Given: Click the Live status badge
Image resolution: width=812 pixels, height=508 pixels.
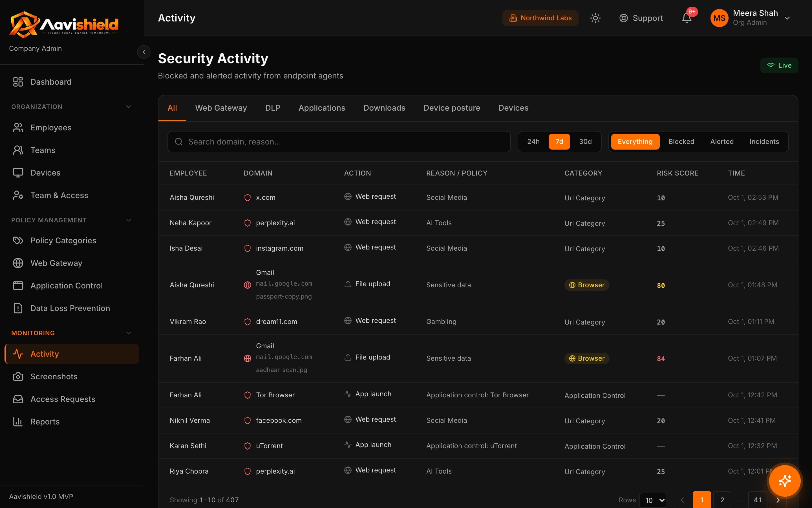Looking at the screenshot, I should click(779, 65).
